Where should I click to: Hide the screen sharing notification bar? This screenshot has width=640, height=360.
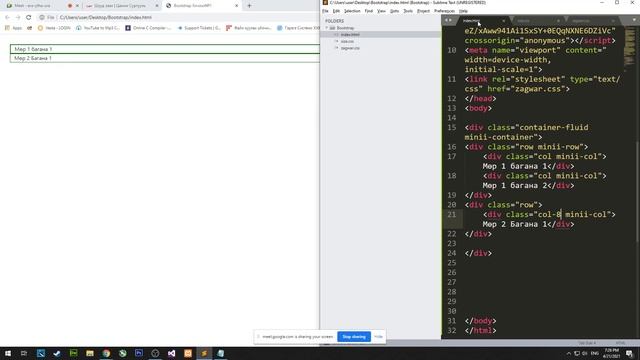(x=378, y=337)
